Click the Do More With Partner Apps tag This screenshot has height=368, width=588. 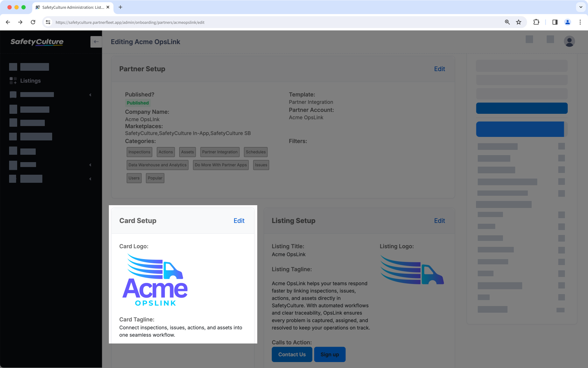click(221, 165)
